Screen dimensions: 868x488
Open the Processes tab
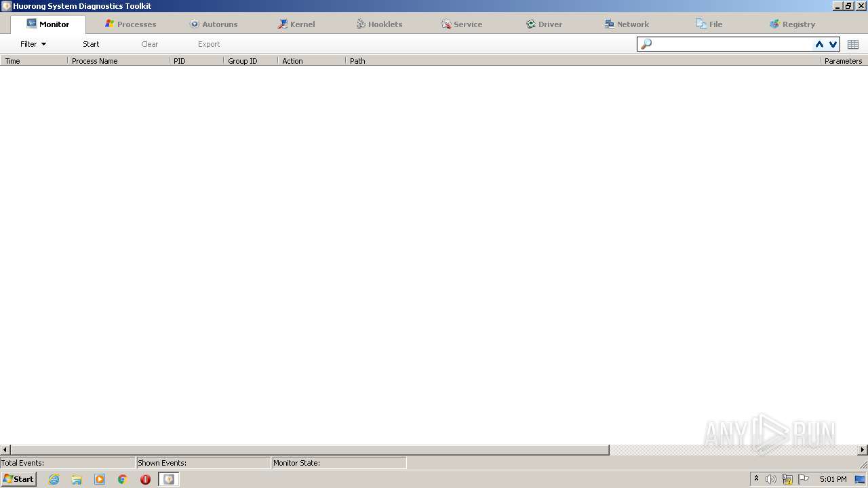[x=131, y=24]
